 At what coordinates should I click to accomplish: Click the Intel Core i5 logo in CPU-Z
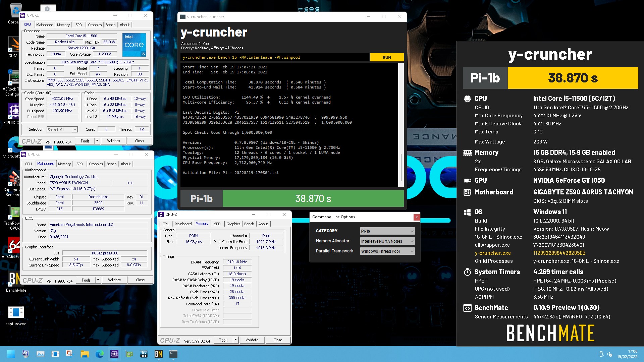coord(134,45)
